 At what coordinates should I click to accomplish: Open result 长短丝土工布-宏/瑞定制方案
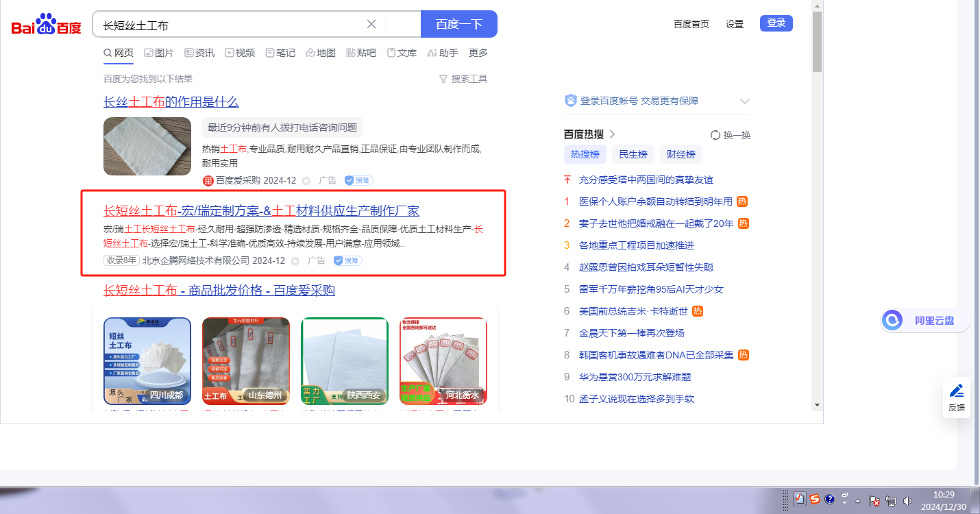(261, 210)
